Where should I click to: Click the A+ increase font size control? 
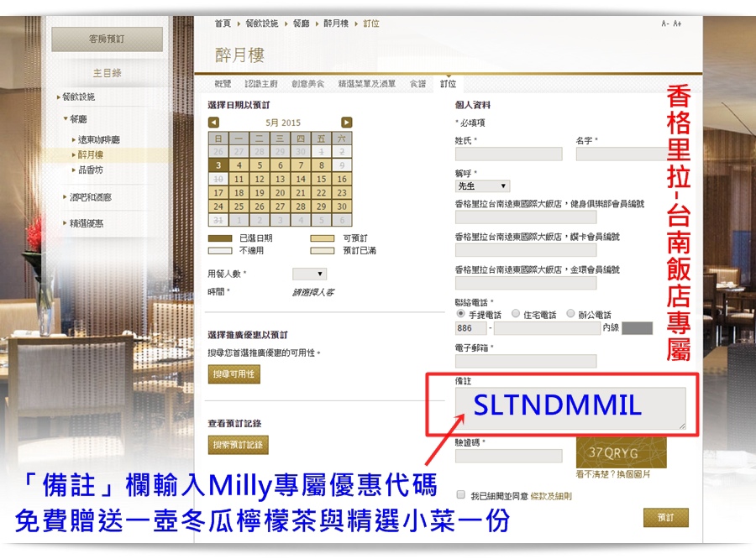pyautogui.click(x=677, y=24)
